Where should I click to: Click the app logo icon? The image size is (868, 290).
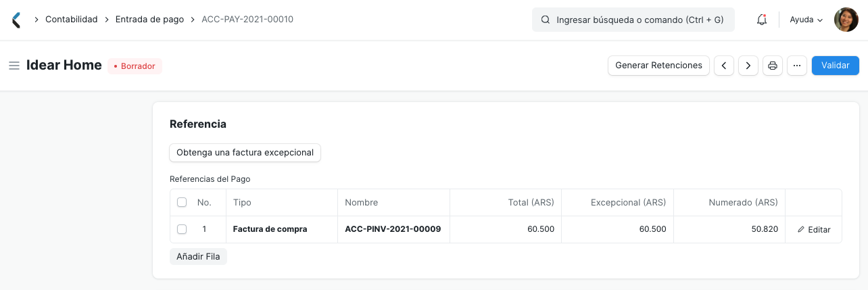(x=16, y=20)
